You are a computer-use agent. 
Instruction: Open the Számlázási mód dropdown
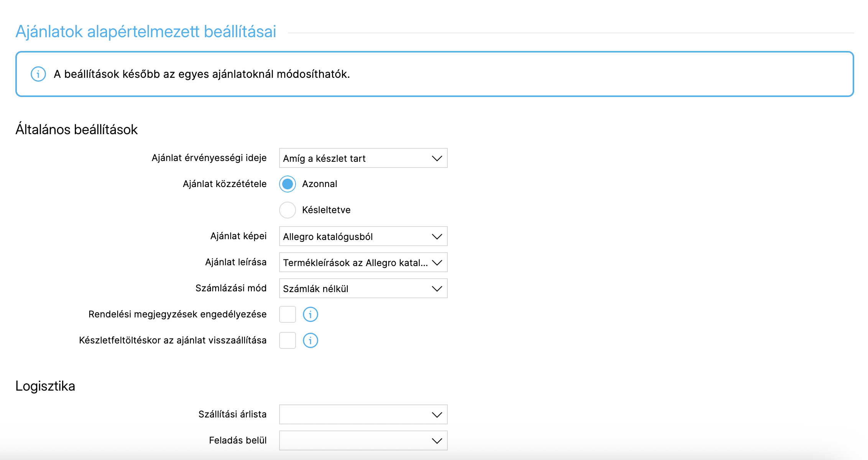(363, 289)
